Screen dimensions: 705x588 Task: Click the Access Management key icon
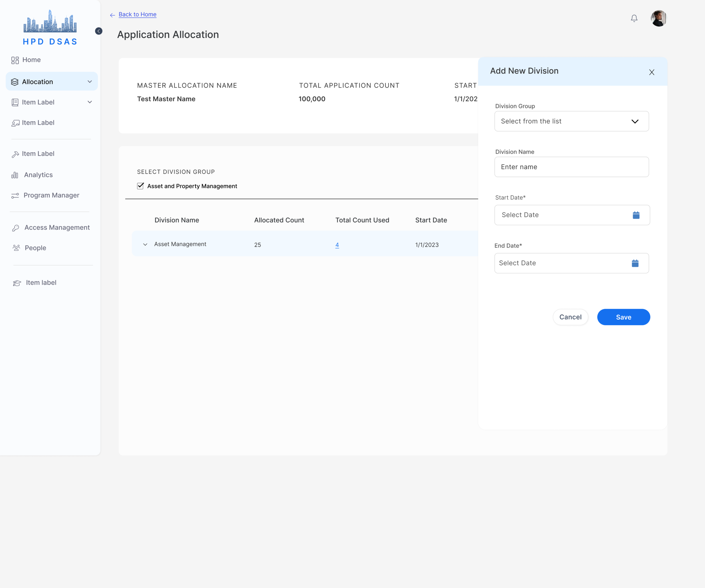click(15, 228)
